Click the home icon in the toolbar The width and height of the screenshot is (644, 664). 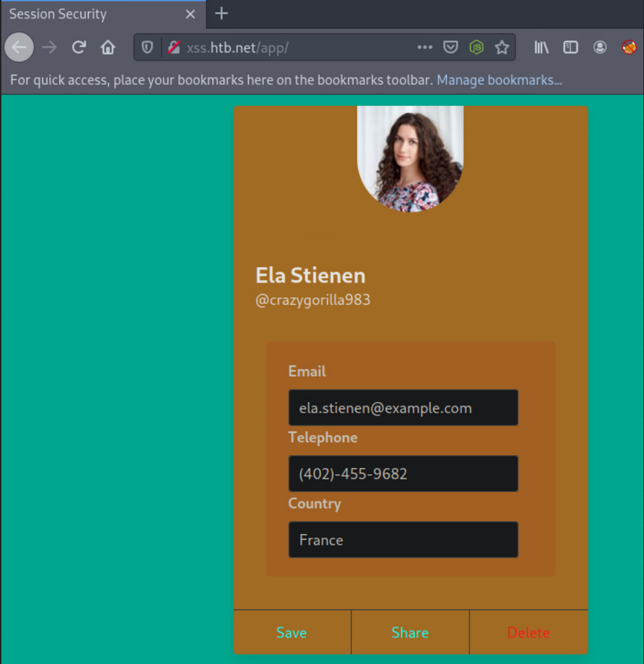coord(106,47)
